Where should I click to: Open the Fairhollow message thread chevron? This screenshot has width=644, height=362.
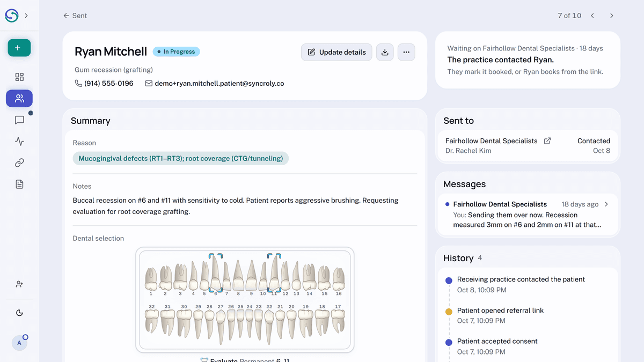pyautogui.click(x=606, y=204)
